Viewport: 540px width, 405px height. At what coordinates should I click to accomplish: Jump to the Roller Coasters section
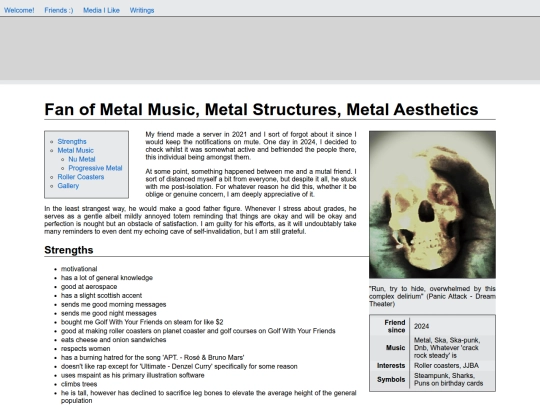tap(81, 177)
